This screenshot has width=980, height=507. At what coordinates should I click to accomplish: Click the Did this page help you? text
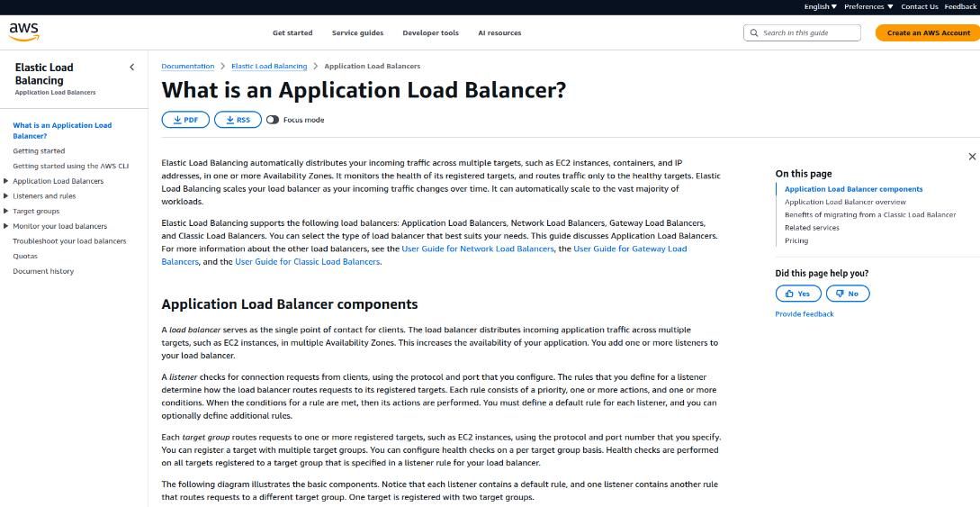822,273
